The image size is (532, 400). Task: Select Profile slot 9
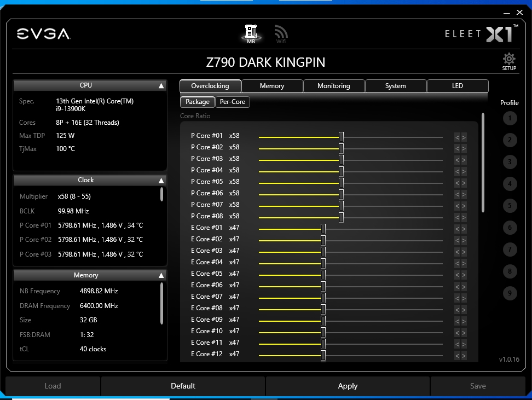coord(510,293)
